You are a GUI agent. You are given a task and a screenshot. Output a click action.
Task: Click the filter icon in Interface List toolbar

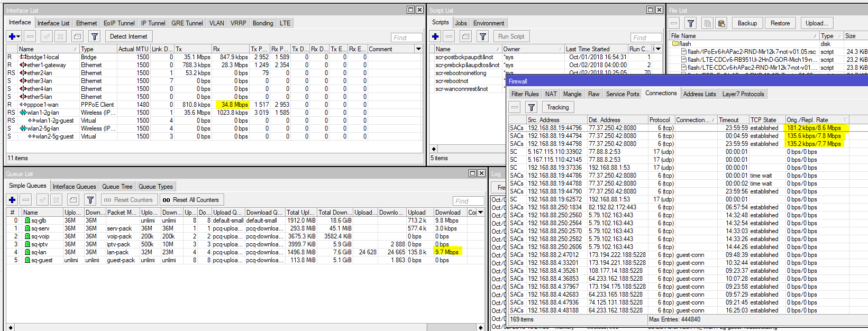click(94, 36)
